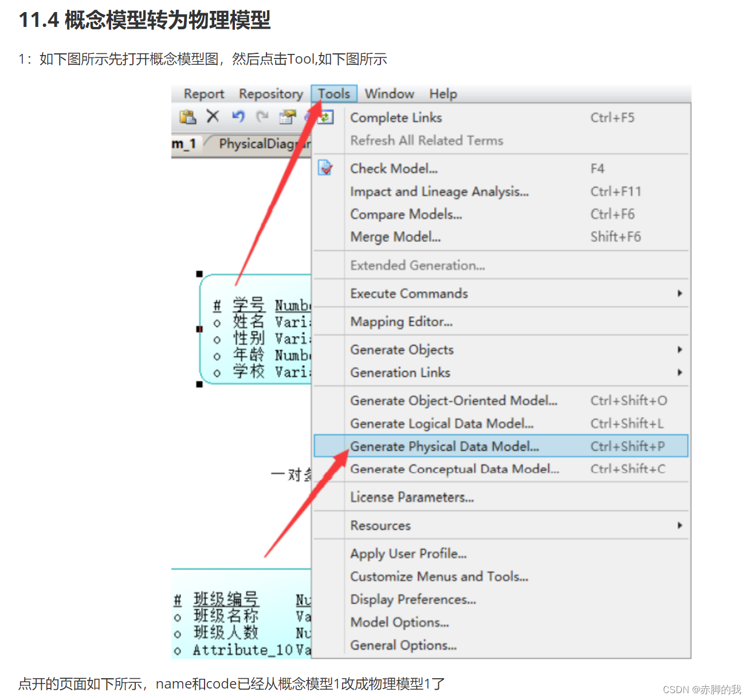Select Generate Logical Data Model...
This screenshot has height=700, width=750.
tap(500, 424)
